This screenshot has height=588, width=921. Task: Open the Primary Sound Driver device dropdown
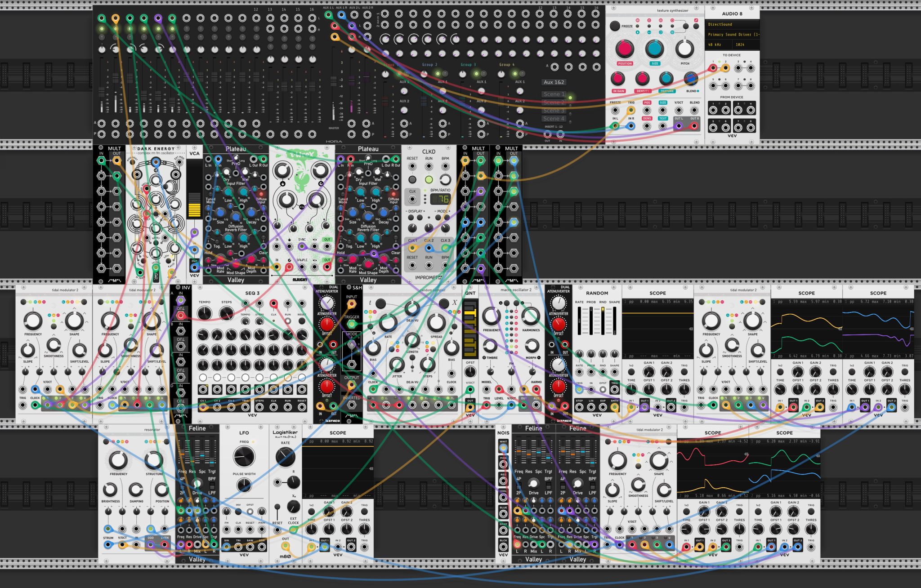tap(732, 34)
